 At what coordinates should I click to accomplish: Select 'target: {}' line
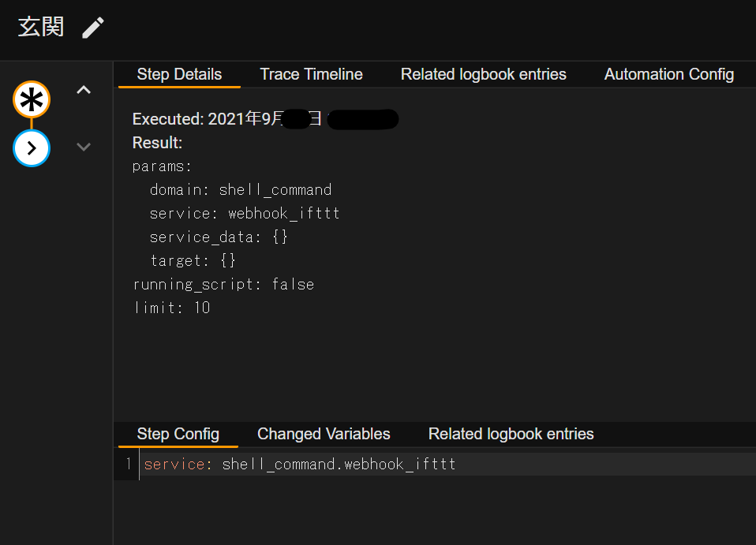[193, 261]
